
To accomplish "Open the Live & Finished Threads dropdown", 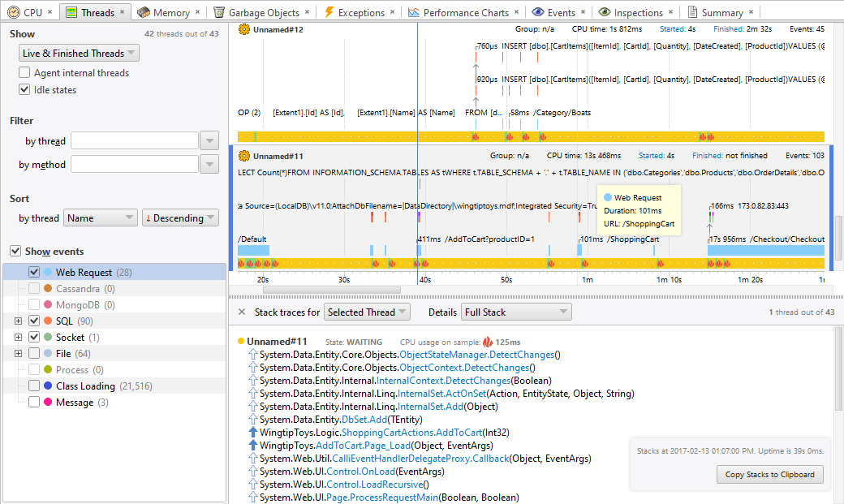I will pyautogui.click(x=79, y=54).
